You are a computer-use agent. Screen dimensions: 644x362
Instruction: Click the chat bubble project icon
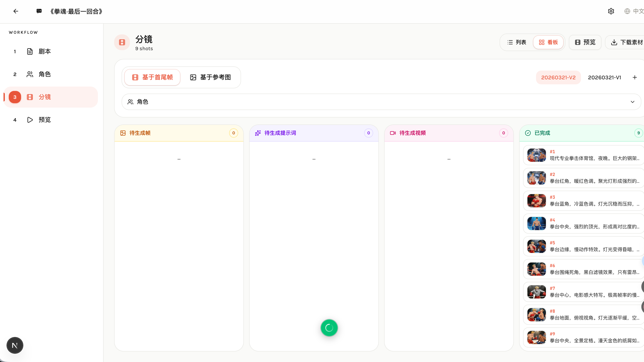pos(39,11)
